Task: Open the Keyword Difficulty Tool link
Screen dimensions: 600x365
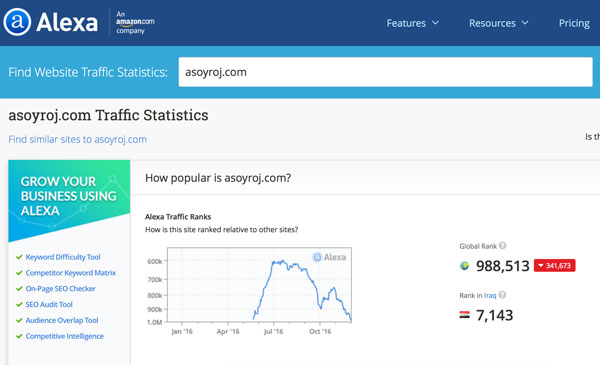Action: (63, 257)
